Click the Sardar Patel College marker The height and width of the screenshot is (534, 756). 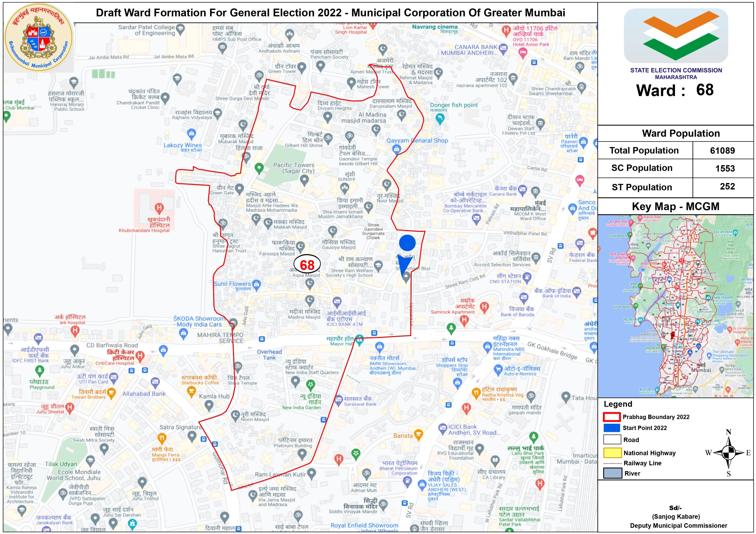tap(180, 29)
